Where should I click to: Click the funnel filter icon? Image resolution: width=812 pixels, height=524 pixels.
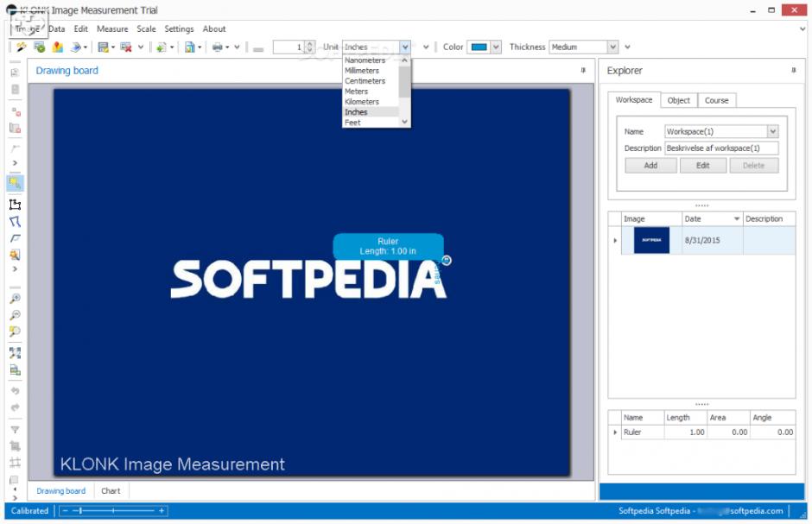[15, 429]
